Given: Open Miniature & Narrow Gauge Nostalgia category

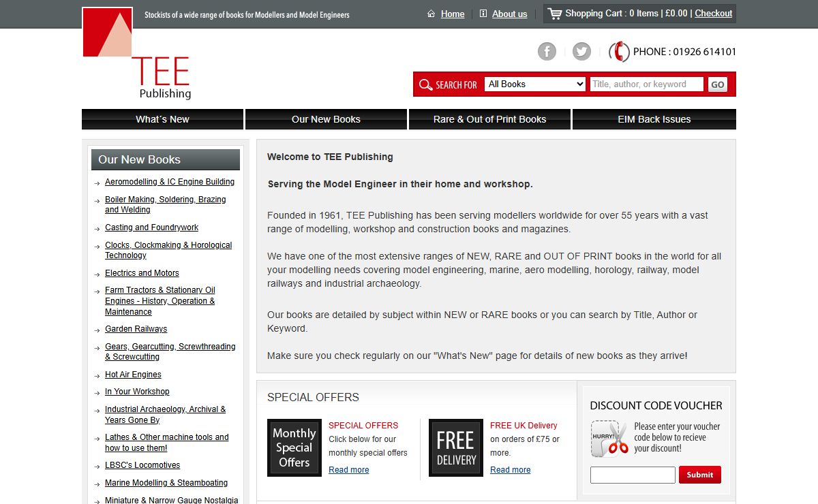Looking at the screenshot, I should point(172,500).
